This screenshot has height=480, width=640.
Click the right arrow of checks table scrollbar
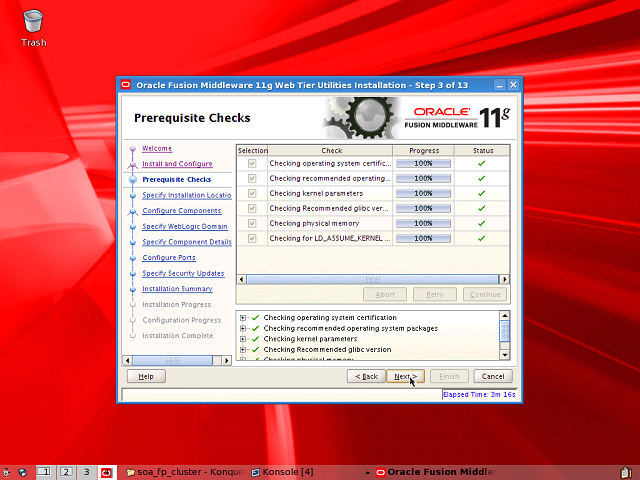coord(505,280)
